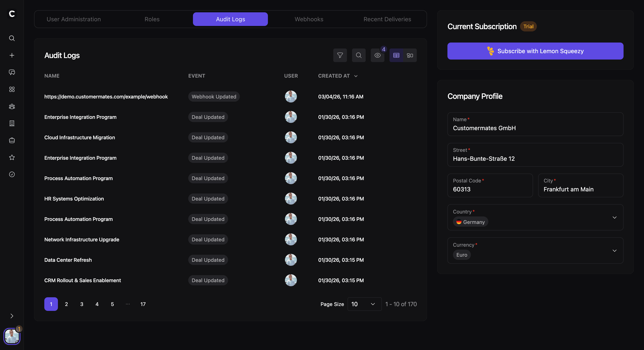This screenshot has width=644, height=350.
Task: Open the dashboard grid sidebar icon
Action: tap(12, 89)
